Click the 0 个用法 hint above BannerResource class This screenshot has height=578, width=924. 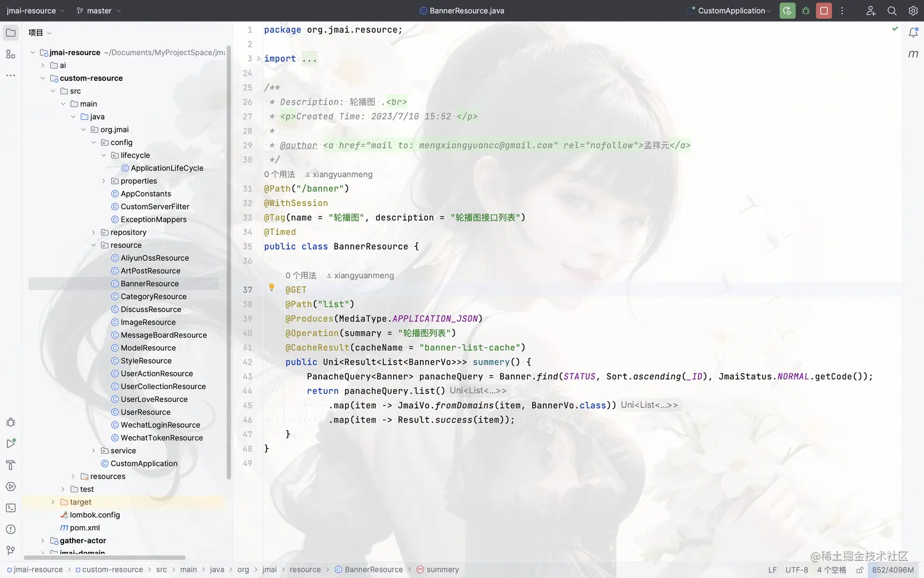tap(279, 174)
